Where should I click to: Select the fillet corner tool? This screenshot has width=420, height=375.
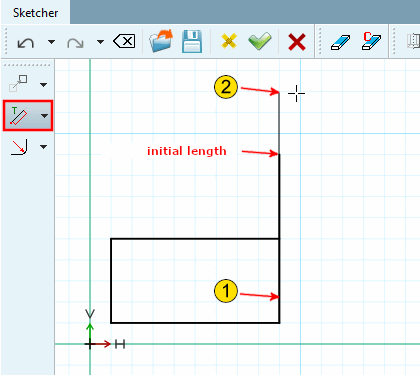(x=19, y=147)
